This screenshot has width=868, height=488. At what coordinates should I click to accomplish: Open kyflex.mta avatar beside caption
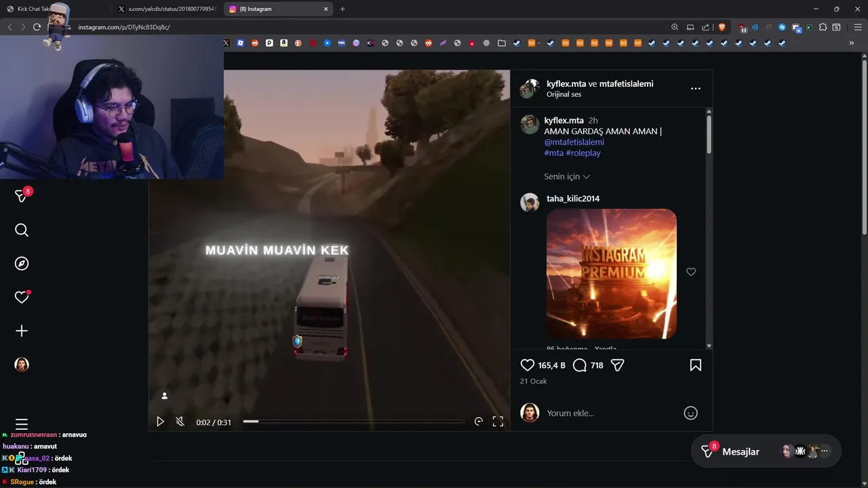[x=530, y=124]
